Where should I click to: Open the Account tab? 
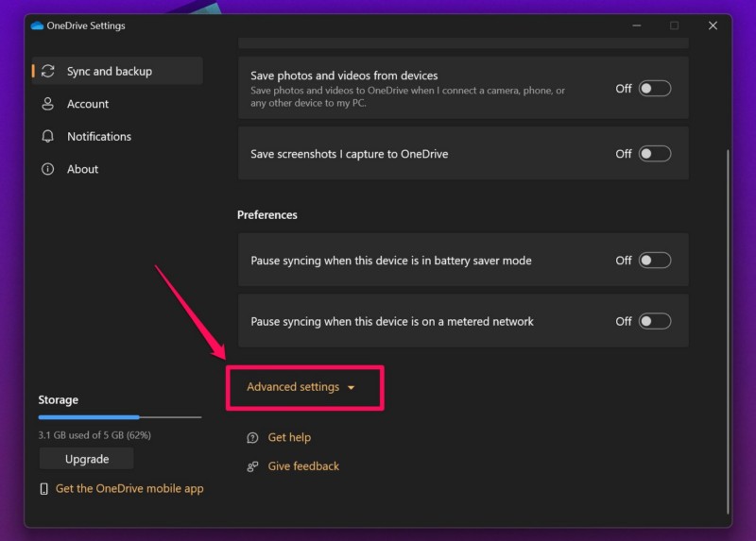click(88, 104)
